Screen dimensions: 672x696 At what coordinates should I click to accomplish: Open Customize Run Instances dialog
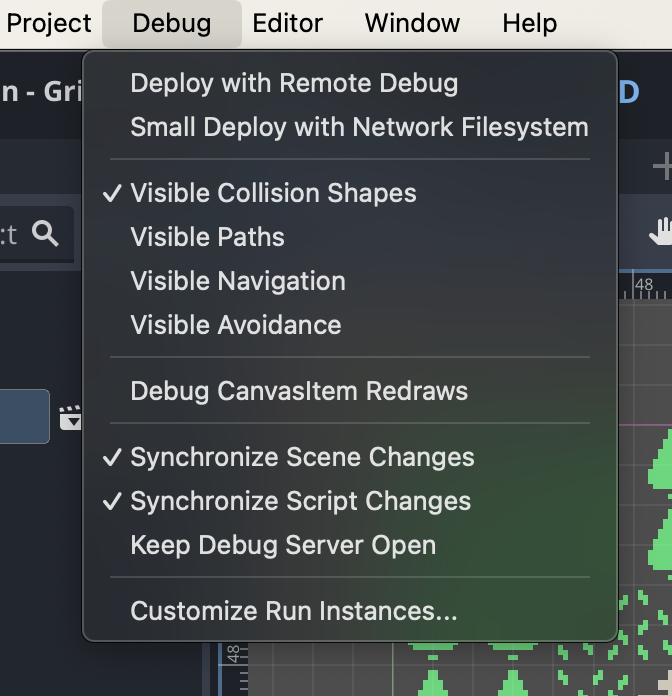pyautogui.click(x=294, y=611)
